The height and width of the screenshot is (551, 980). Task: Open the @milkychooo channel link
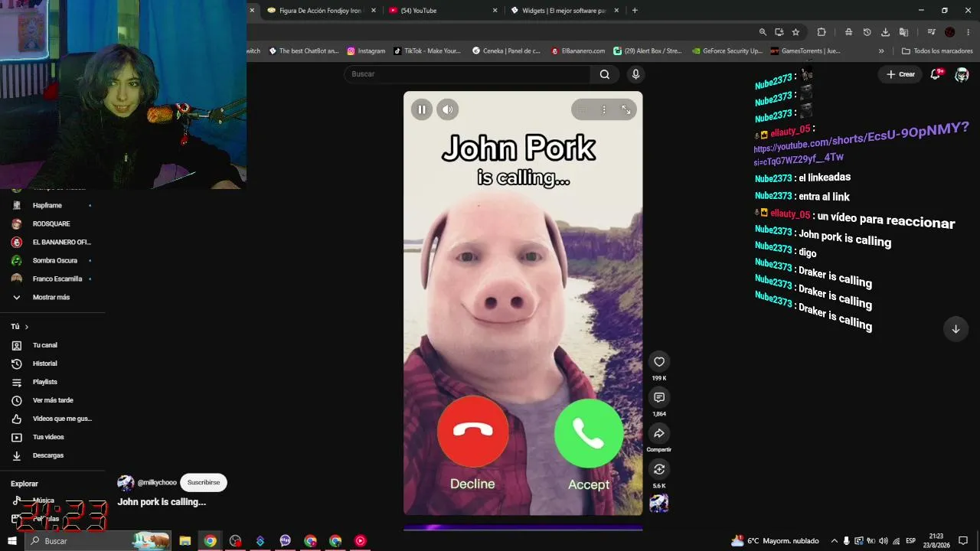coord(157,483)
